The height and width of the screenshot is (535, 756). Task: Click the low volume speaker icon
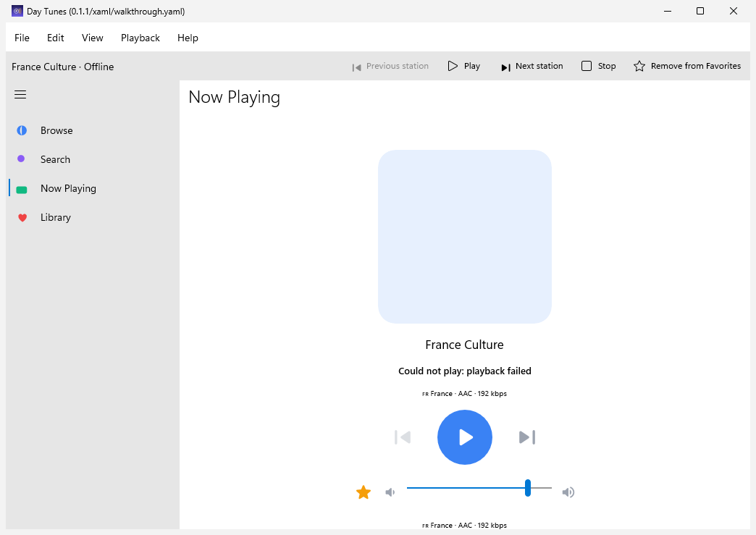point(390,492)
